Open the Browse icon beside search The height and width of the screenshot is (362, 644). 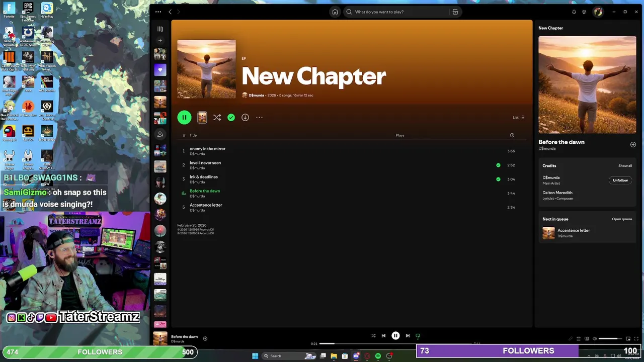tap(455, 12)
